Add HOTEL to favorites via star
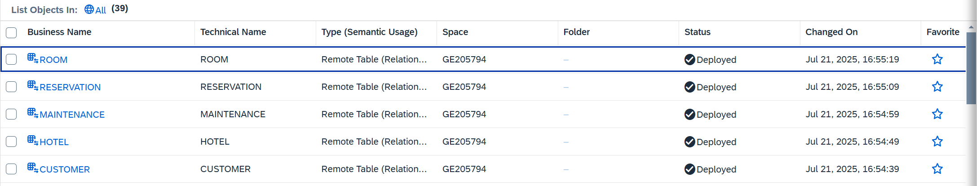980x186 pixels. (937, 142)
